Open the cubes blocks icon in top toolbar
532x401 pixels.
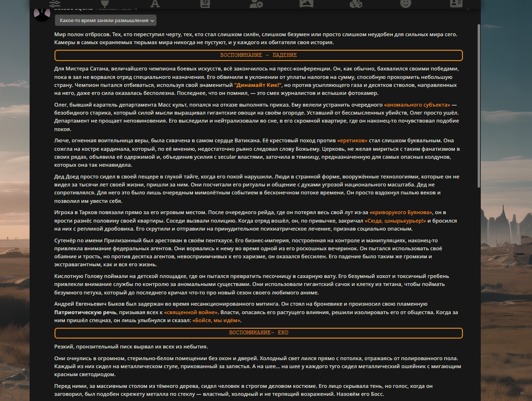click(x=356, y=4)
